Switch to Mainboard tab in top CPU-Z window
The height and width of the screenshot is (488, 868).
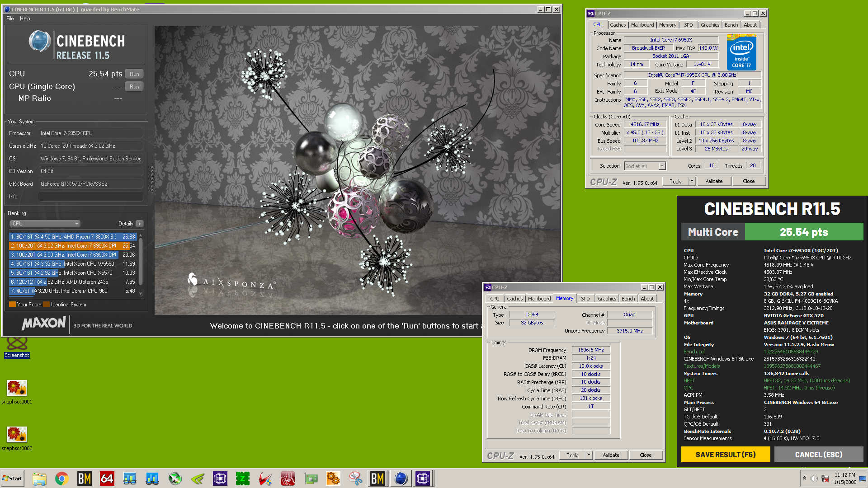click(642, 25)
